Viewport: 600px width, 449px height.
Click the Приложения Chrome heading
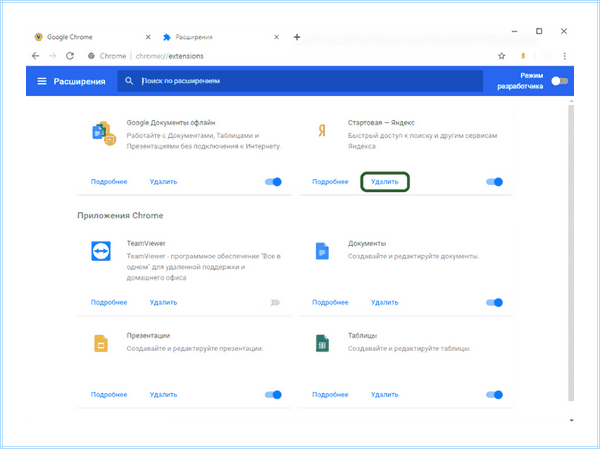click(120, 216)
